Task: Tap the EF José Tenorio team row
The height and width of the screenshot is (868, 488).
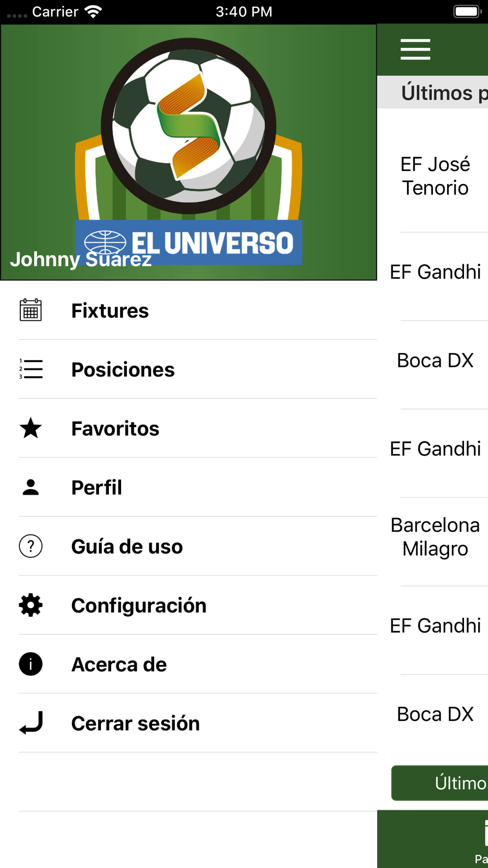Action: tap(435, 176)
